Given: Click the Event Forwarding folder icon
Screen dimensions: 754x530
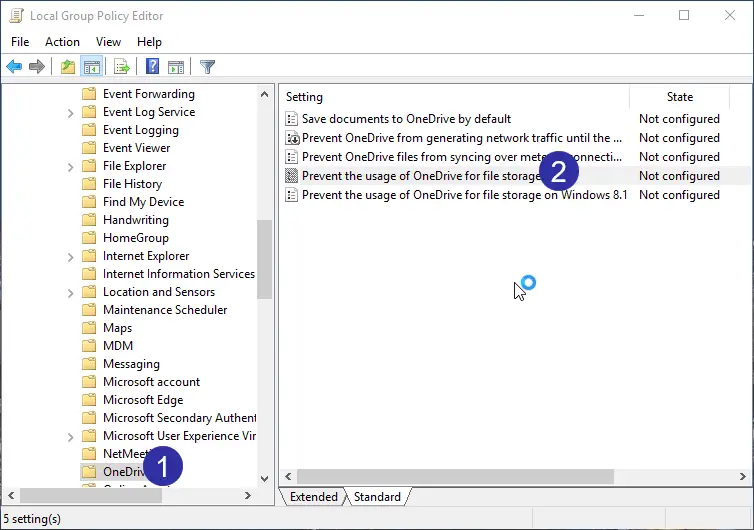Looking at the screenshot, I should tap(89, 94).
